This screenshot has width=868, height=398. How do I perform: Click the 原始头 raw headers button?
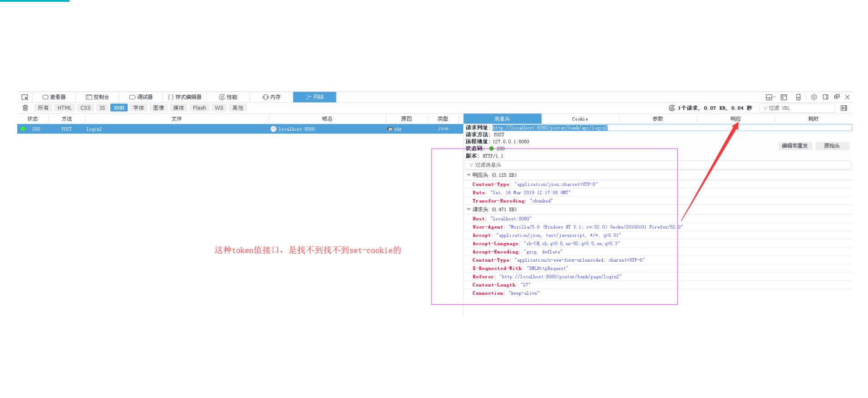832,146
